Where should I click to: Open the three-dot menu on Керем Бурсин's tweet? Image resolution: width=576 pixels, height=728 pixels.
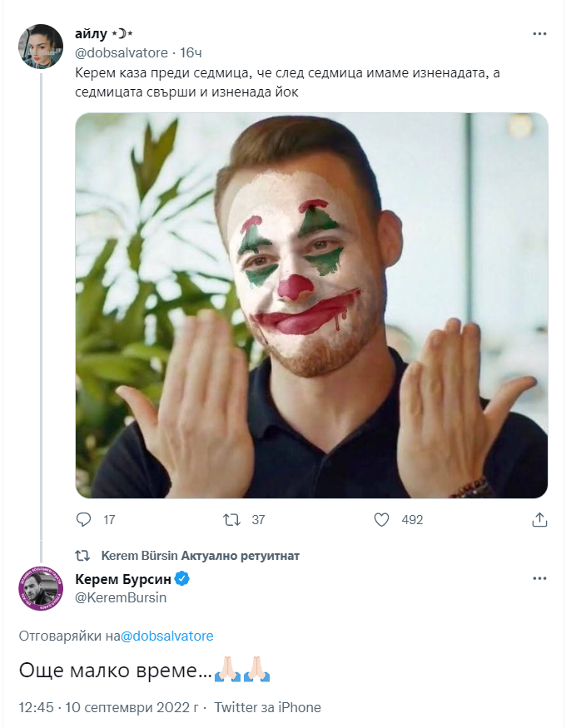(x=539, y=579)
